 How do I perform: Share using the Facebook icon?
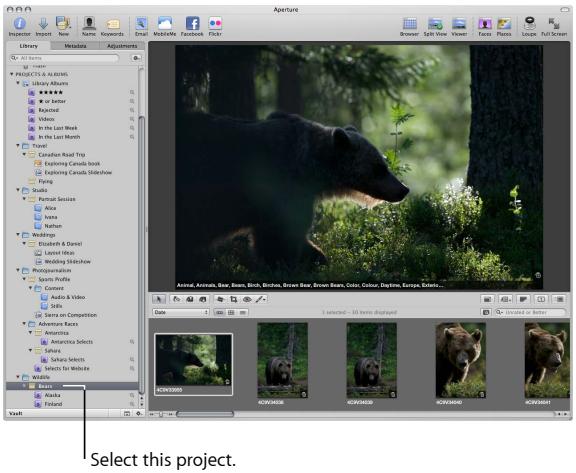click(192, 26)
